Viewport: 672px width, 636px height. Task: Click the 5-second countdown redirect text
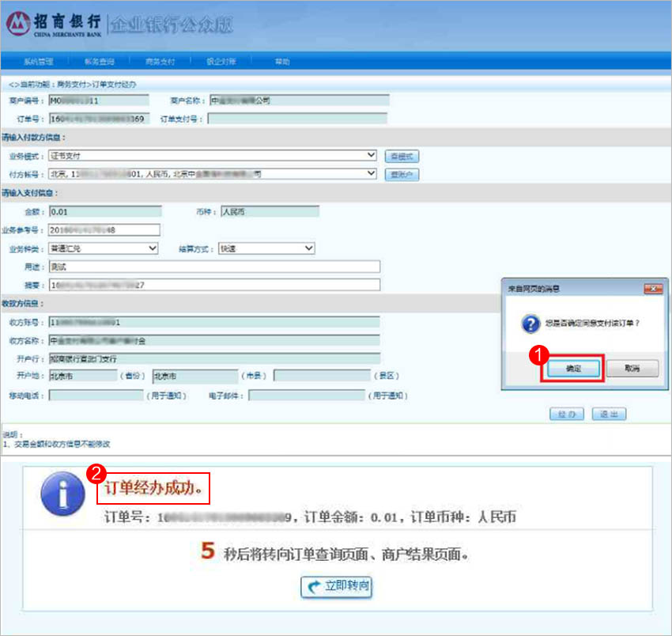pyautogui.click(x=334, y=553)
